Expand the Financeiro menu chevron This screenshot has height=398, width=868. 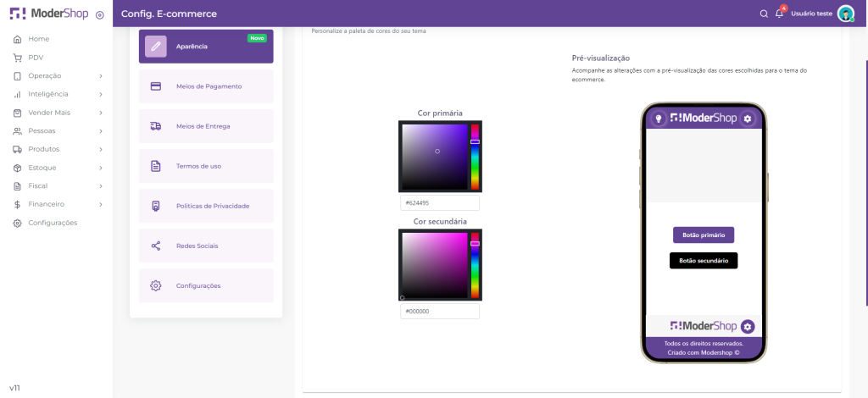101,205
